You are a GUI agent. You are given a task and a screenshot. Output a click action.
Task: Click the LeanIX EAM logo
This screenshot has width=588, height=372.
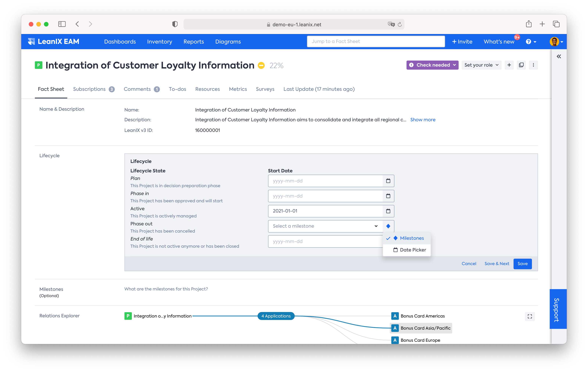53,41
